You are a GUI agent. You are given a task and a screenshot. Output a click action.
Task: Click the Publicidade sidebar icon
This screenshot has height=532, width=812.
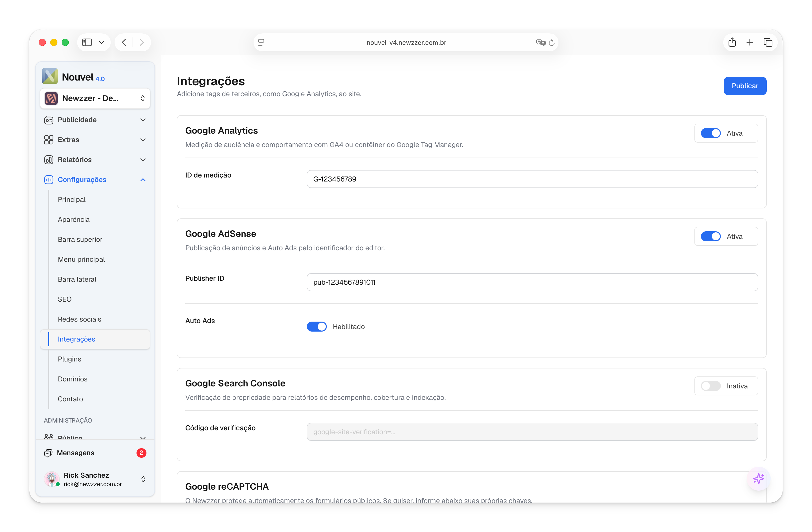49,120
